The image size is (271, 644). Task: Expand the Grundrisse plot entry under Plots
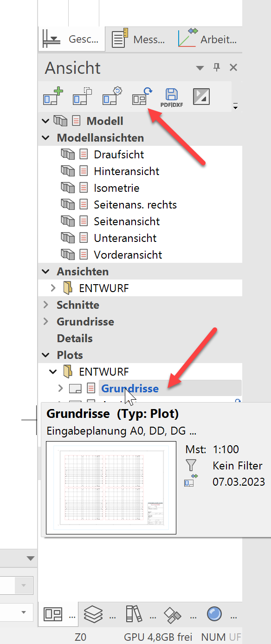pos(60,388)
